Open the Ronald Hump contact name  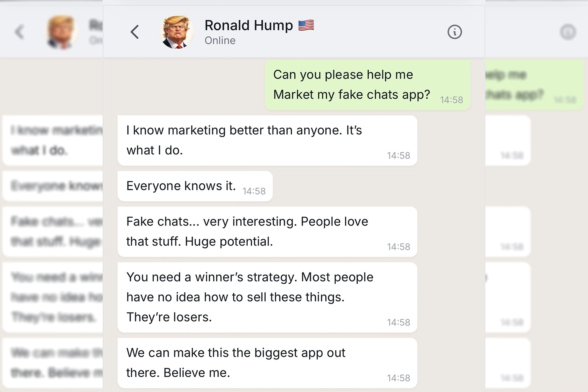point(248,25)
